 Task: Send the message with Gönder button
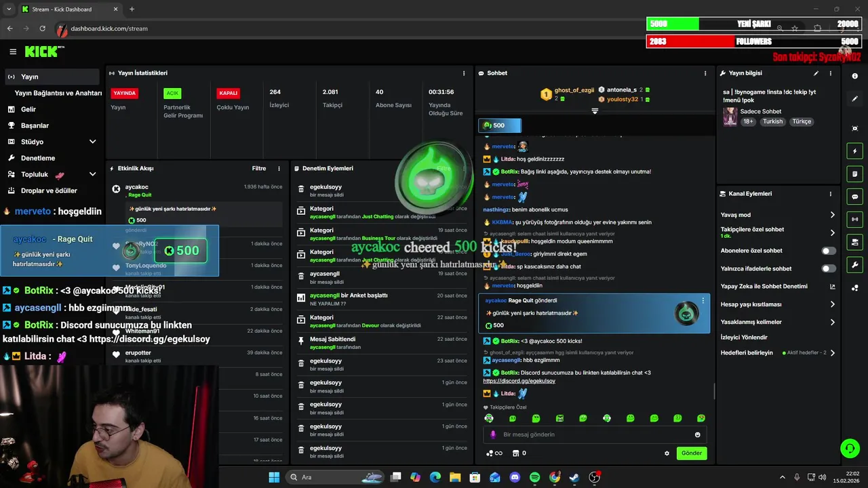tap(692, 453)
